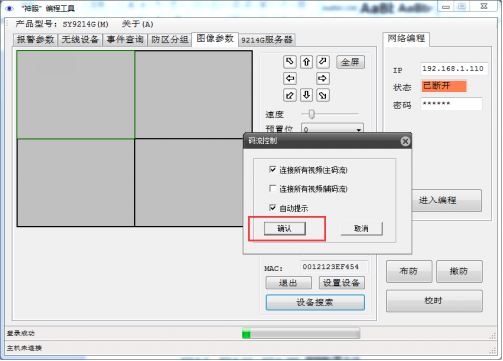Image resolution: width=503 pixels, height=361 pixels.
Task: Click the PTZ down arrow icon
Action: 306,95
